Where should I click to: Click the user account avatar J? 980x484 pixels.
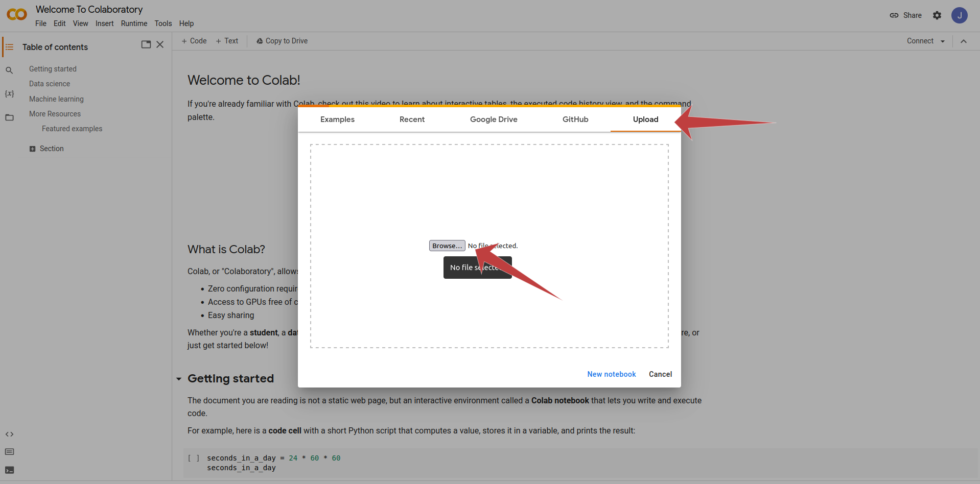tap(960, 15)
